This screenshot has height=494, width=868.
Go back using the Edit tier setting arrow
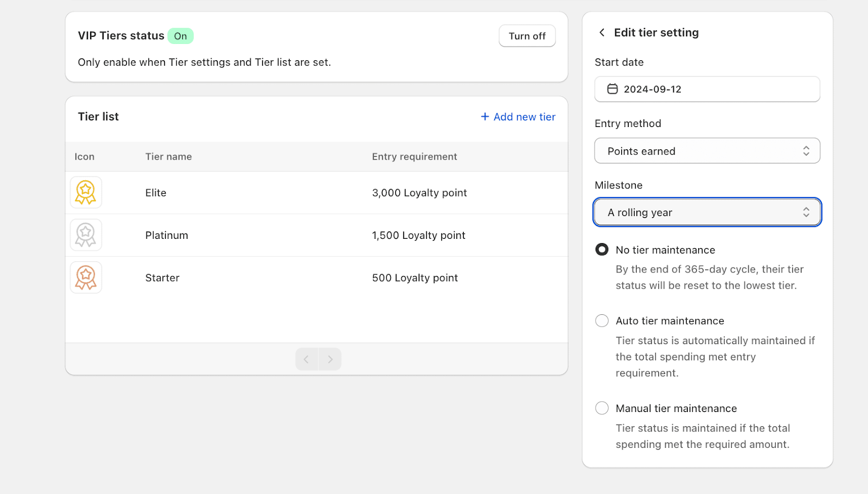coord(602,33)
